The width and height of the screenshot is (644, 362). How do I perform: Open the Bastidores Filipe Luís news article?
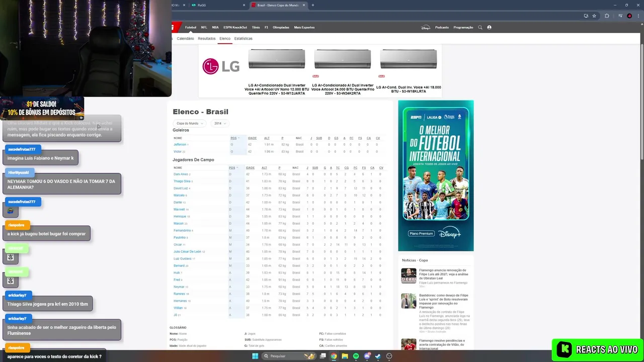point(443,301)
